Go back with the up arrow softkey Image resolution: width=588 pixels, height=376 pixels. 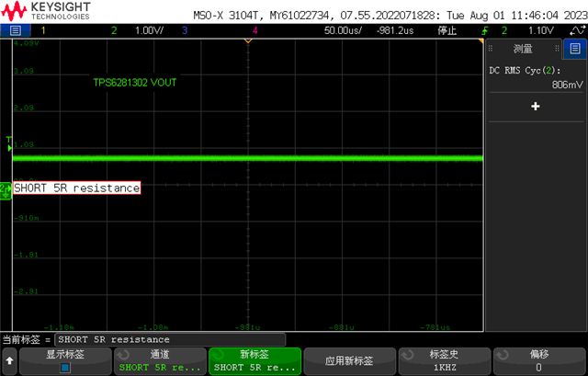point(9,361)
